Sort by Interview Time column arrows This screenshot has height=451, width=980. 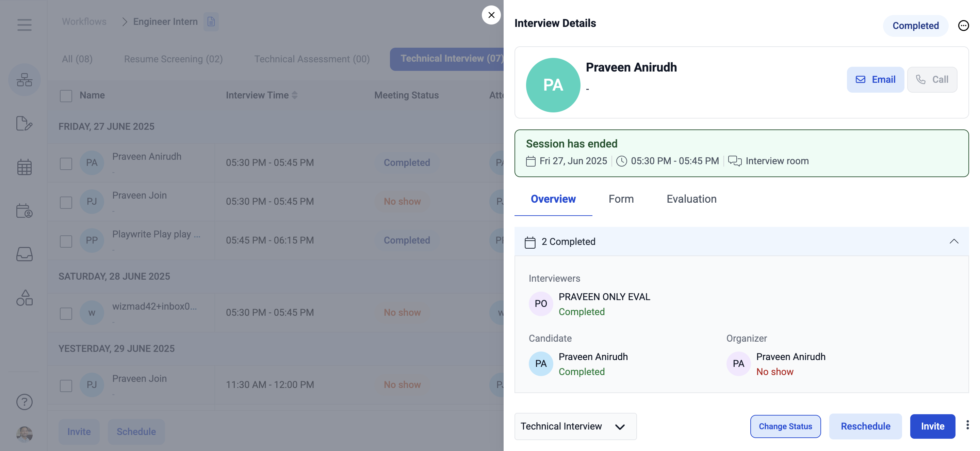pyautogui.click(x=294, y=95)
